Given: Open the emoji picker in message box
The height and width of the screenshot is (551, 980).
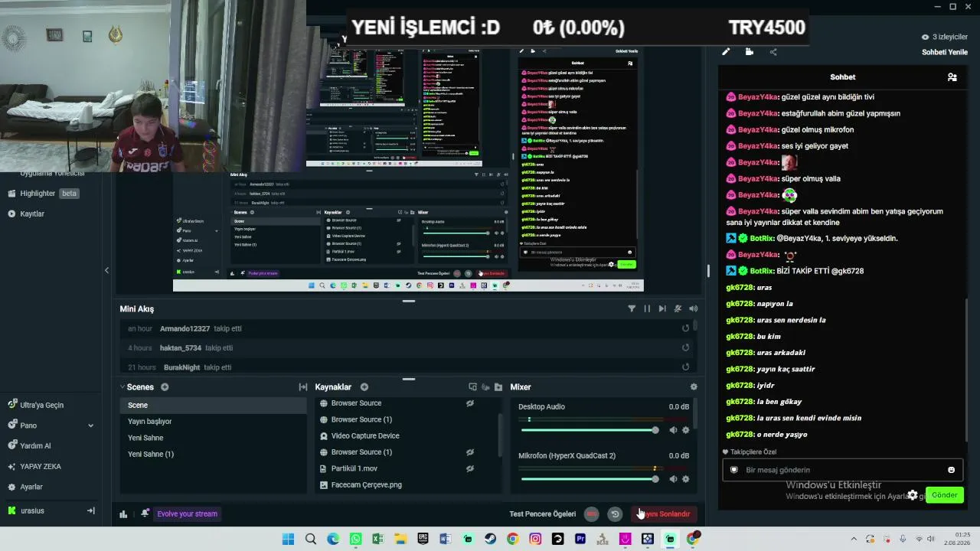Looking at the screenshot, I should click(x=952, y=470).
